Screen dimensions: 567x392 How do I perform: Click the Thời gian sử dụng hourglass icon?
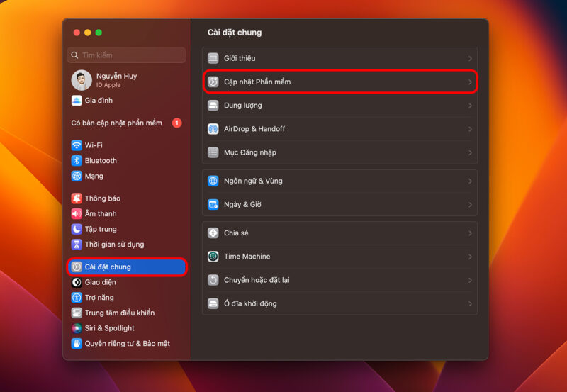click(x=77, y=245)
